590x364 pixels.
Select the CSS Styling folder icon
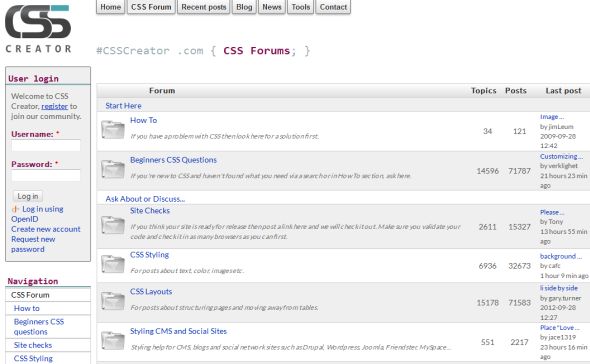[113, 264]
